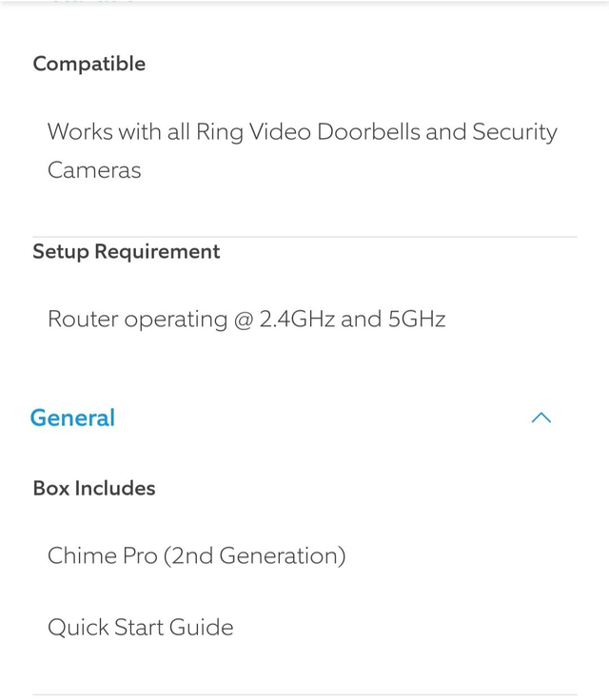Tap the 'Quick Start Guide' item

pyautogui.click(x=140, y=628)
